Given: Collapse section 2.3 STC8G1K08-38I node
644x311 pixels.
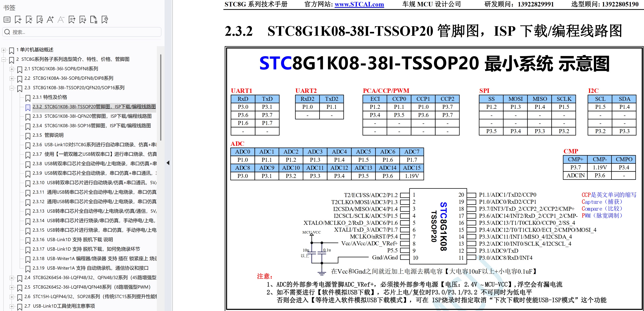Looking at the screenshot, I should tap(12, 88).
